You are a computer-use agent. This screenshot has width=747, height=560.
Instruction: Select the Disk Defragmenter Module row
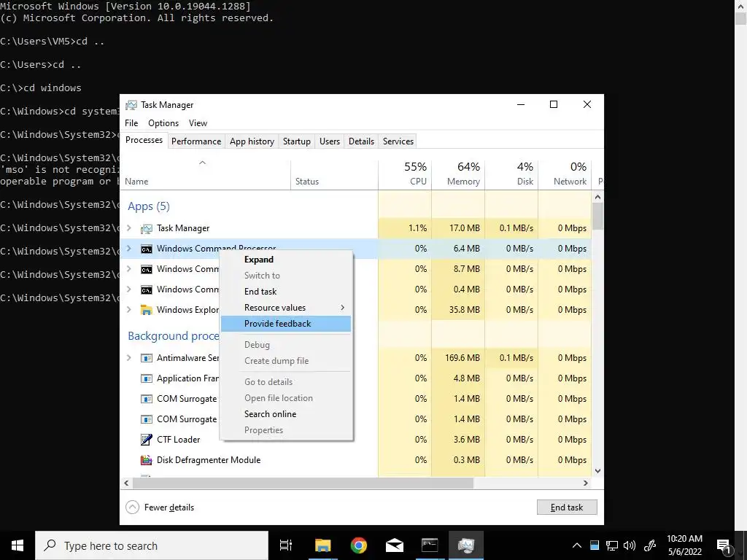point(355,460)
